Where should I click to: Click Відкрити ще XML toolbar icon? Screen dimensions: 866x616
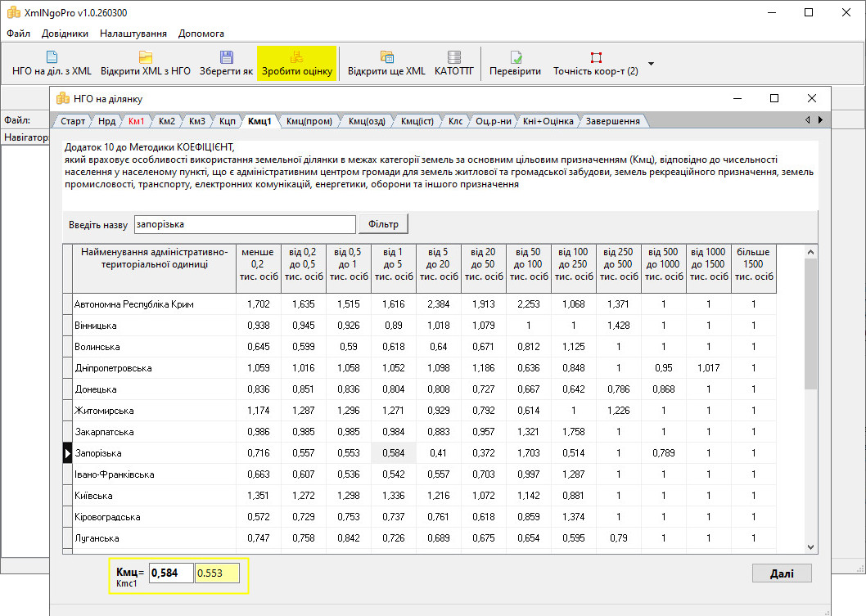[x=386, y=57]
